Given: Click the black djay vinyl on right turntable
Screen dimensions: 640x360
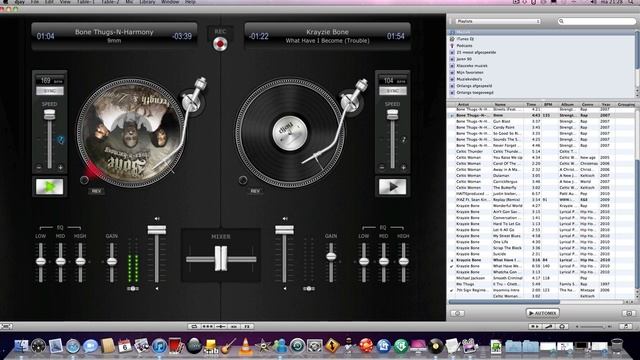Looking at the screenshot, I should coord(289,133).
